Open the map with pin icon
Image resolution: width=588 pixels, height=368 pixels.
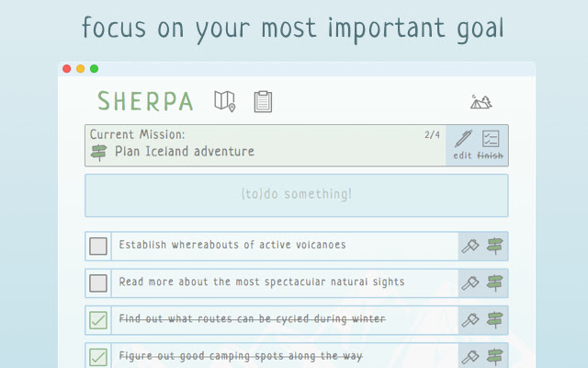(224, 101)
